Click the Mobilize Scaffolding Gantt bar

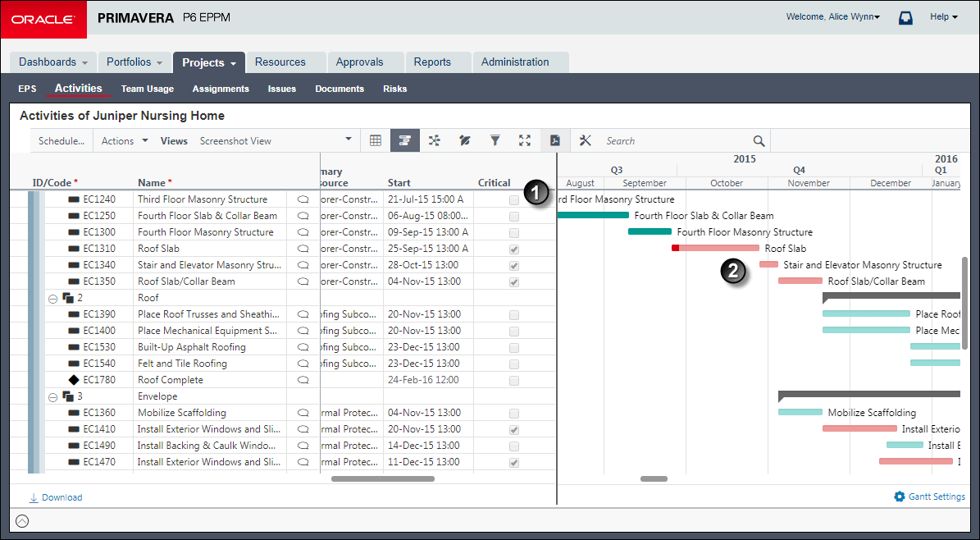pyautogui.click(x=800, y=412)
